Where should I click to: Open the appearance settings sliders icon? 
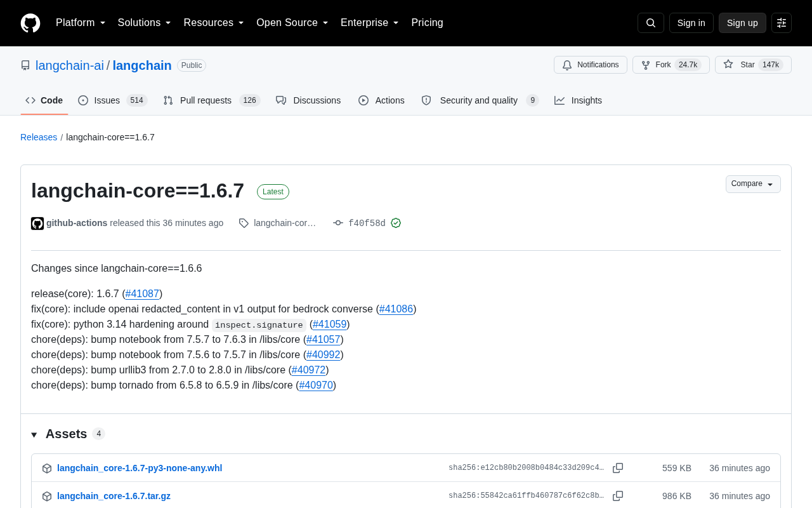782,23
